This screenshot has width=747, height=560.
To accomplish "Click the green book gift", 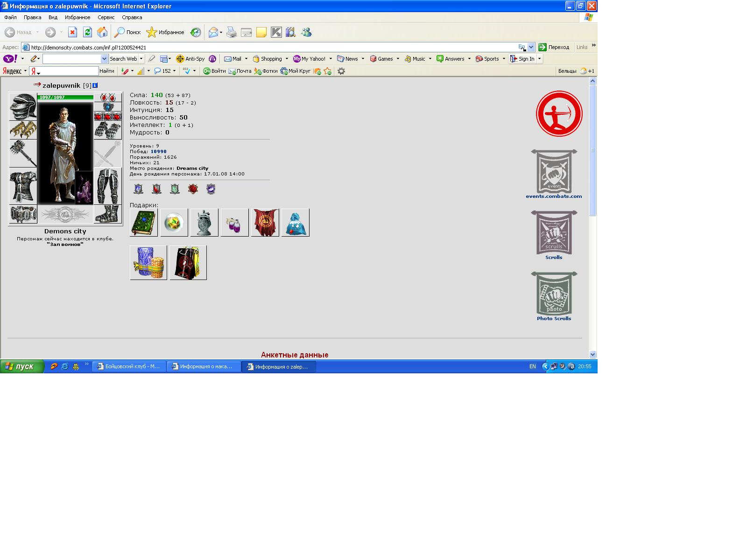I will (x=144, y=223).
